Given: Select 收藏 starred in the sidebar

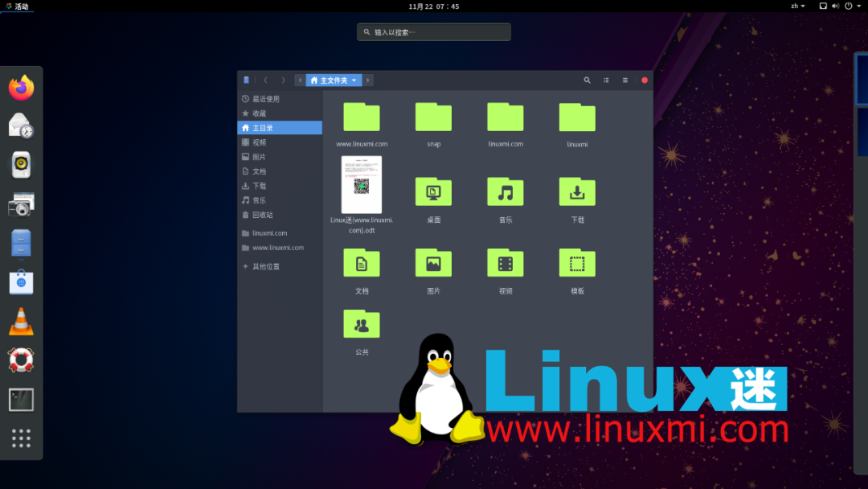Looking at the screenshot, I should [280, 113].
